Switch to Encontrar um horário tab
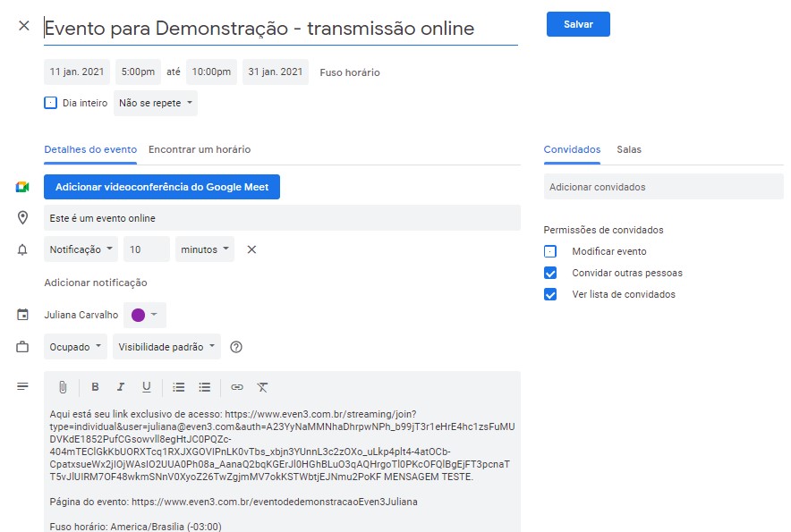Viewport: 791px width, 532px height. click(200, 149)
